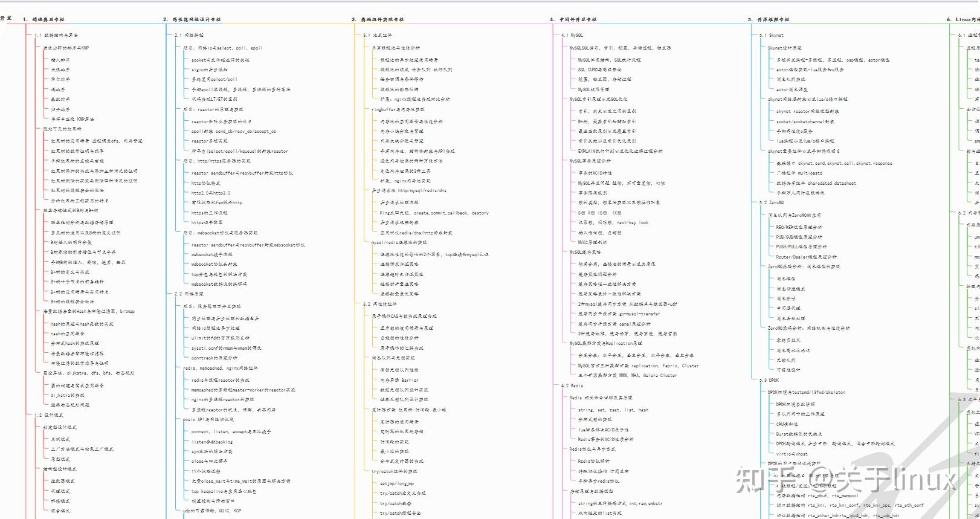Click 'try/catch组件的实现' node
The width and height of the screenshot is (980, 519).
[x=395, y=471]
